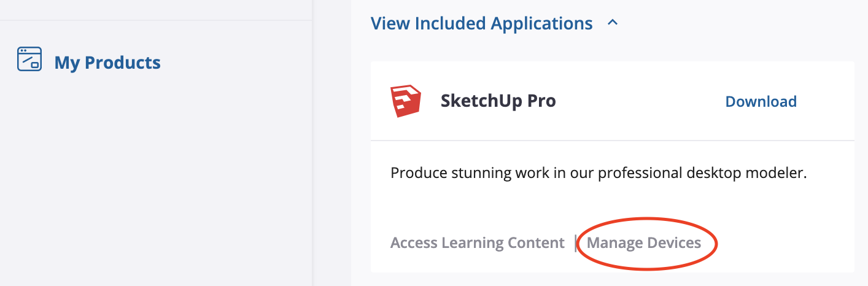Collapse the included applications chevron arrow
The height and width of the screenshot is (286, 868).
(x=612, y=23)
